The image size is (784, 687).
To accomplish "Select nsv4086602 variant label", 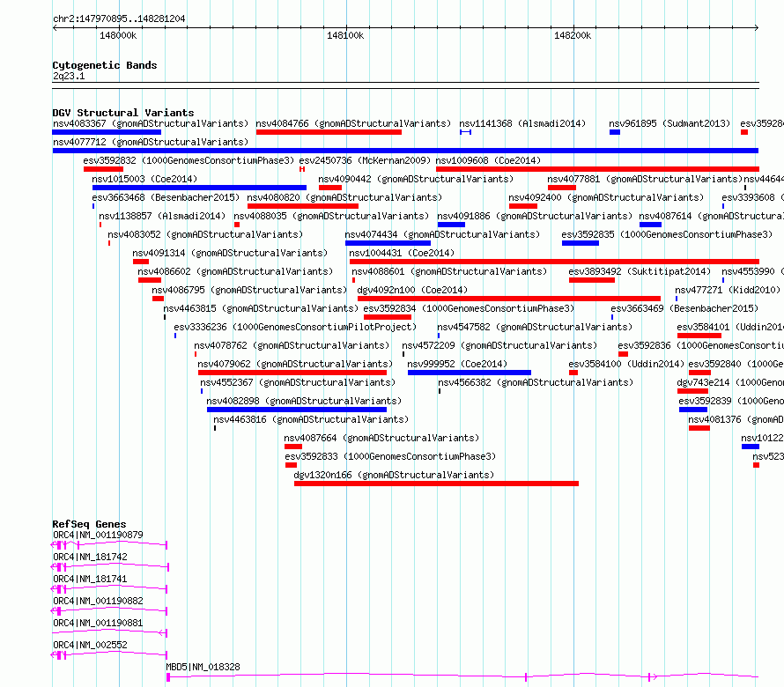I will (235, 271).
